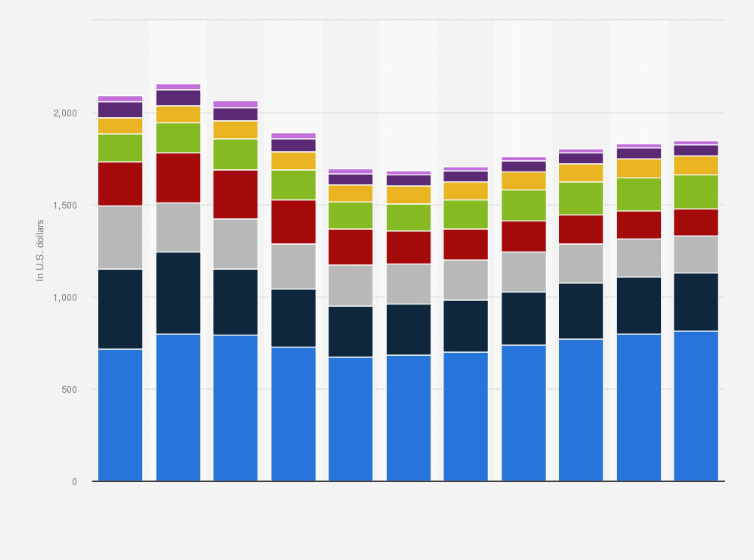The image size is (754, 560).
Task: Select the dark navy segment of the first bar
Action: [120, 309]
